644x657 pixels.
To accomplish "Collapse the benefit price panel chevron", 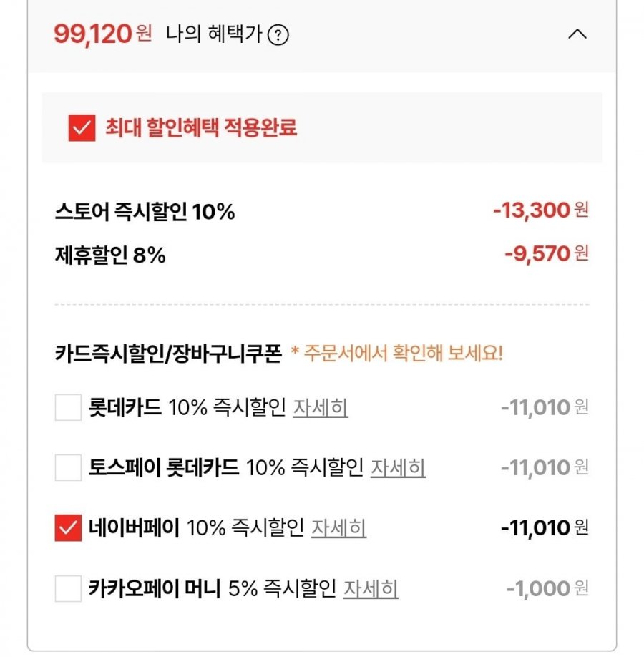I will coord(577,34).
